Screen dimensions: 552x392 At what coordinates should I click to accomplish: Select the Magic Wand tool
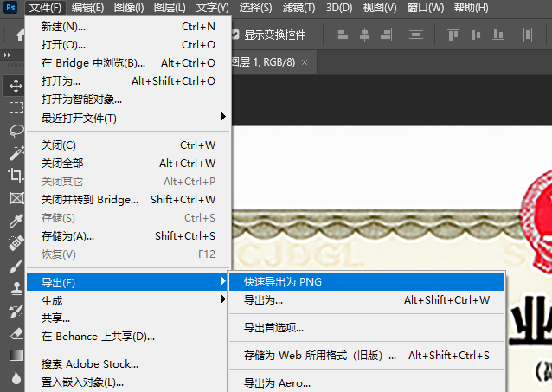[x=16, y=152]
